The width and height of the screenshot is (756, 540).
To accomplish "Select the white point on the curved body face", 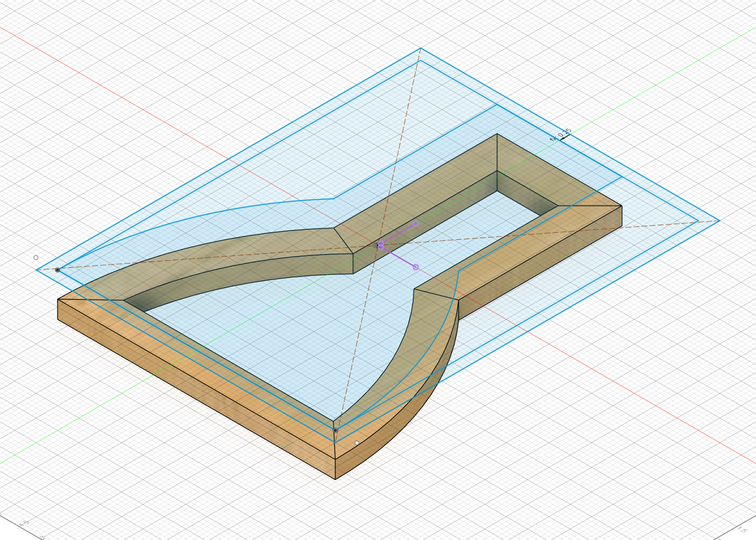I will pos(357,443).
